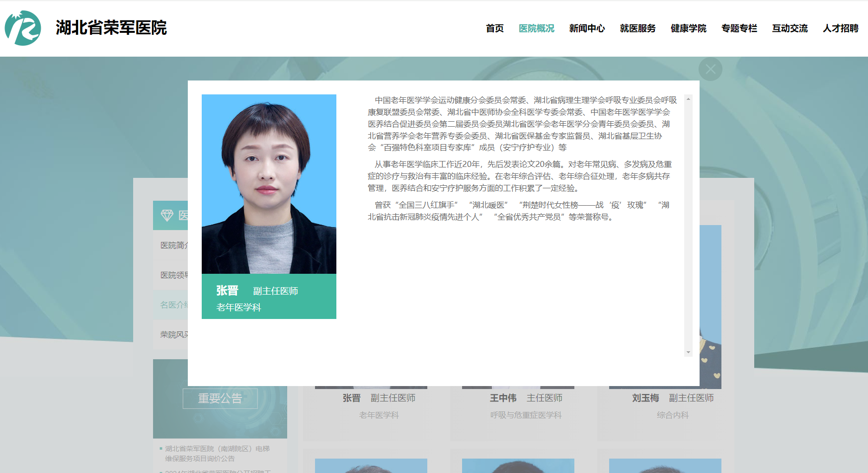This screenshot has width=868, height=473.
Task: Open the 新闻中心 menu
Action: tap(587, 28)
